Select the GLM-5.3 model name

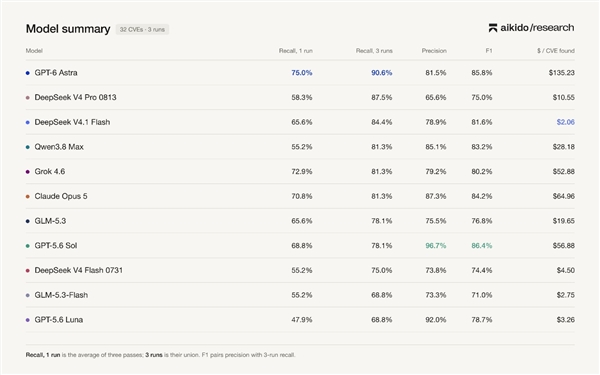[x=50, y=221]
